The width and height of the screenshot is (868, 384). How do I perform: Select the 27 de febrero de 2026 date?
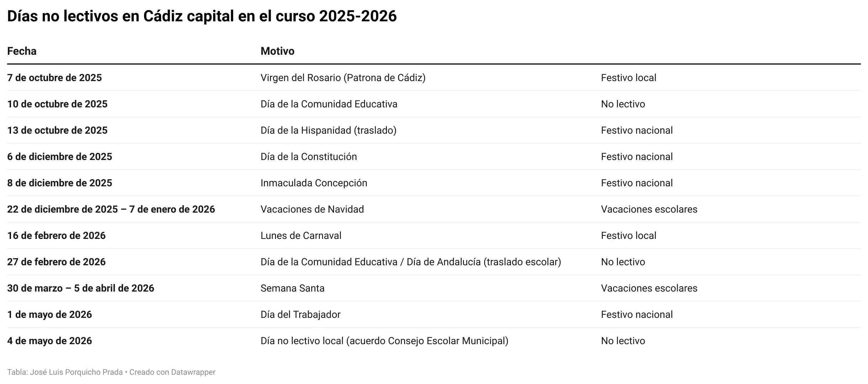click(56, 262)
